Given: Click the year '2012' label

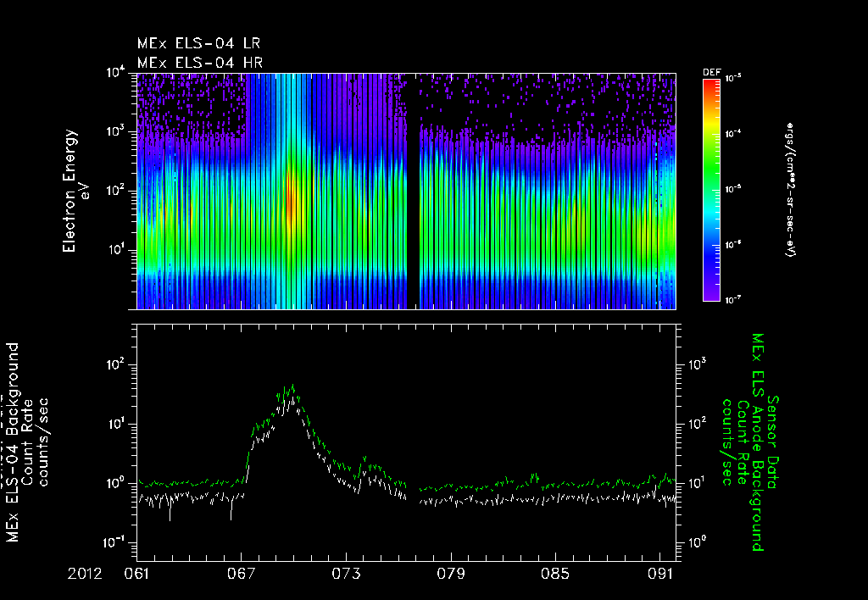Looking at the screenshot, I should (86, 574).
